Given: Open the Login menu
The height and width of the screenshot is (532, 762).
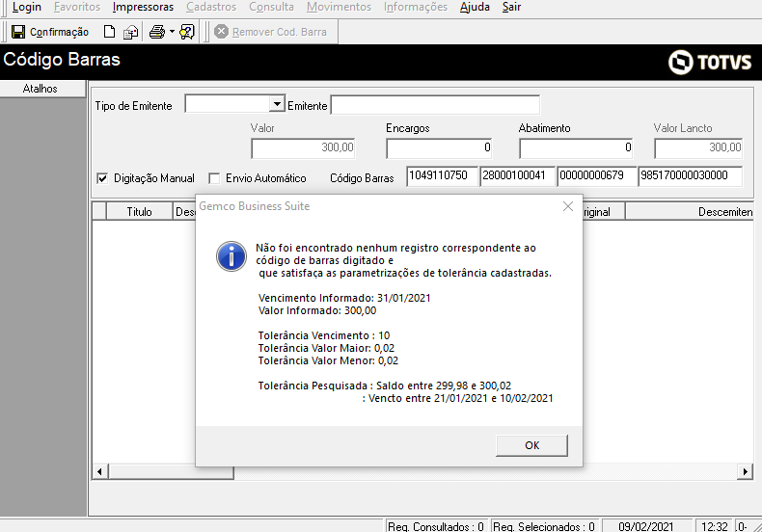Looking at the screenshot, I should point(27,8).
